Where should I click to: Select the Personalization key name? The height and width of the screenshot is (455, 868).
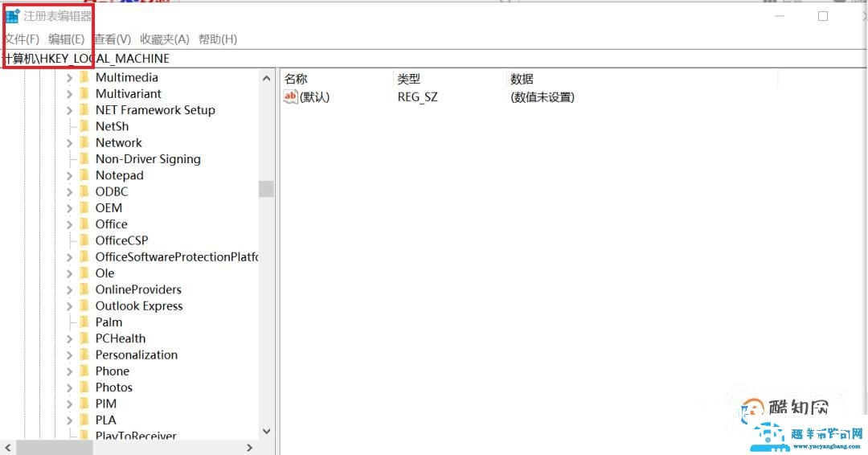[x=137, y=355]
